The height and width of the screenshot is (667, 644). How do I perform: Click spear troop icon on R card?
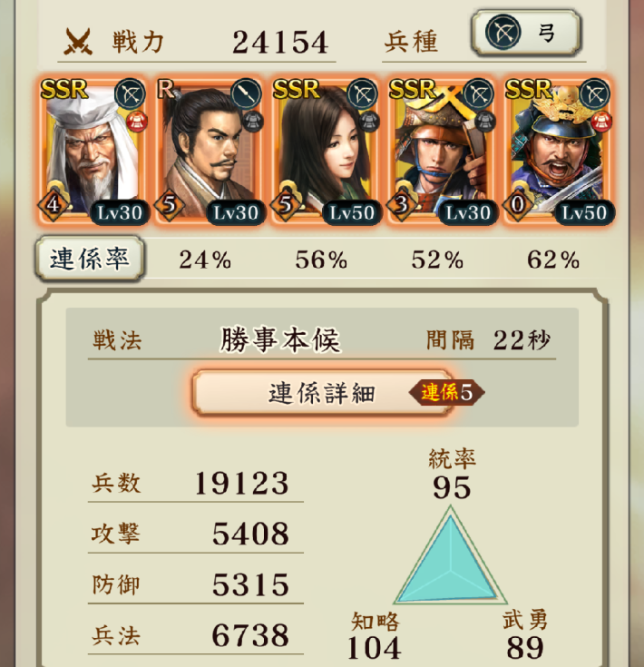[x=246, y=93]
